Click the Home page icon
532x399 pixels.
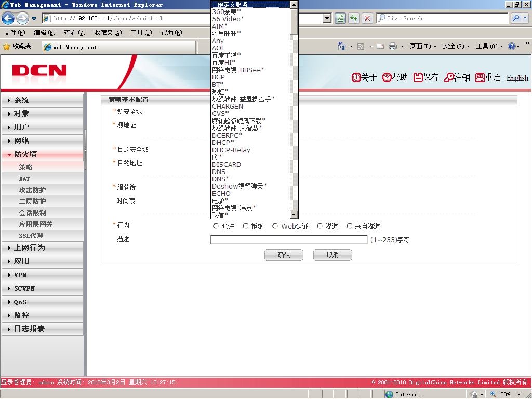click(342, 46)
